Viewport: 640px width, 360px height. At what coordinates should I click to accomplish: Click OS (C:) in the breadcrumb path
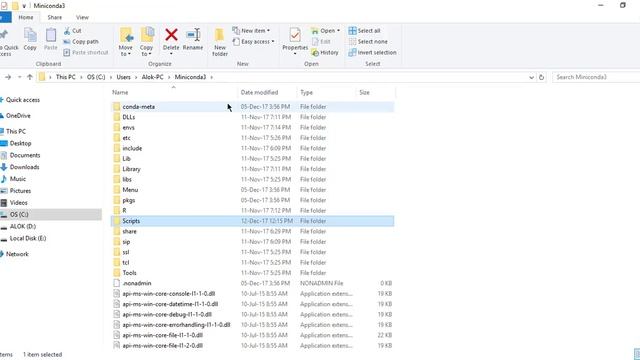(96, 77)
